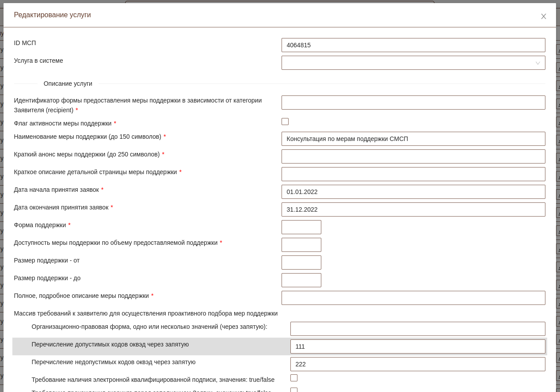Edit the disallowed ОКВЭД codes field with 222
This screenshot has height=392, width=560.
(x=417, y=364)
